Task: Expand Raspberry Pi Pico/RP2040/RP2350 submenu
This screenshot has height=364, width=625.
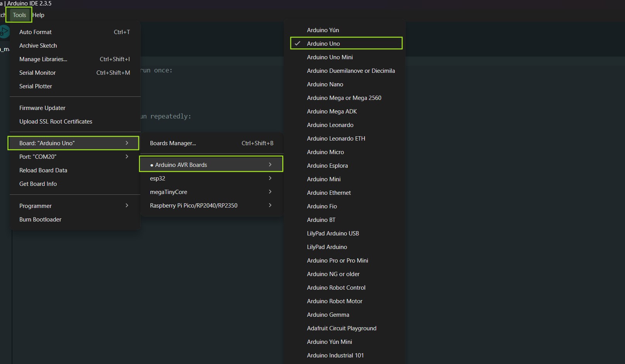Action: 212,206
